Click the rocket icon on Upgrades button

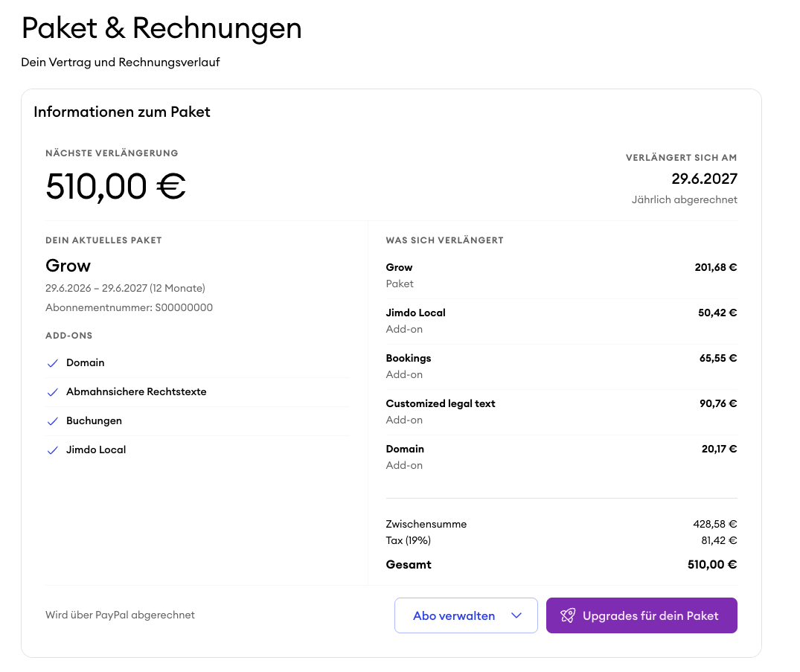pyautogui.click(x=568, y=615)
